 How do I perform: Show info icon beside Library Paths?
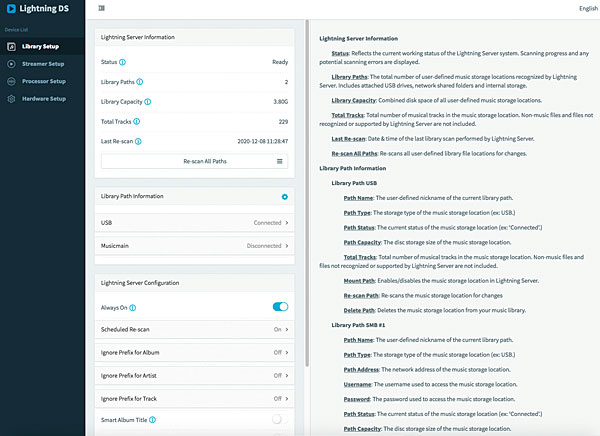140,82
